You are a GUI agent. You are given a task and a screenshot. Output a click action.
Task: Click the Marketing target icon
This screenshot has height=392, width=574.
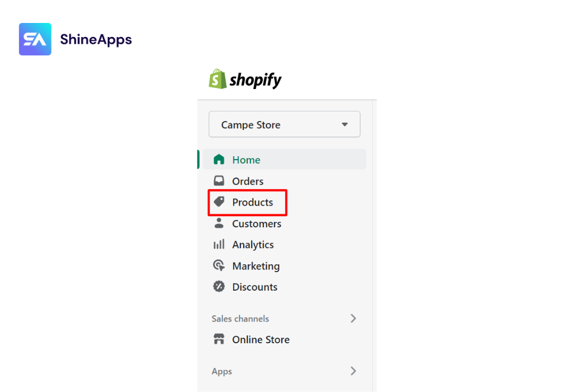[x=219, y=265]
